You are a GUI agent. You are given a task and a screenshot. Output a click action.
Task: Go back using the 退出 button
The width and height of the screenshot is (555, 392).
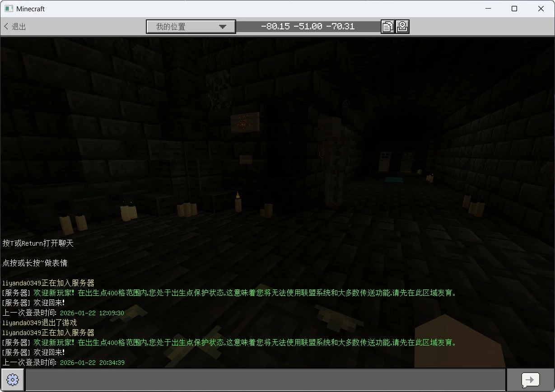point(15,27)
